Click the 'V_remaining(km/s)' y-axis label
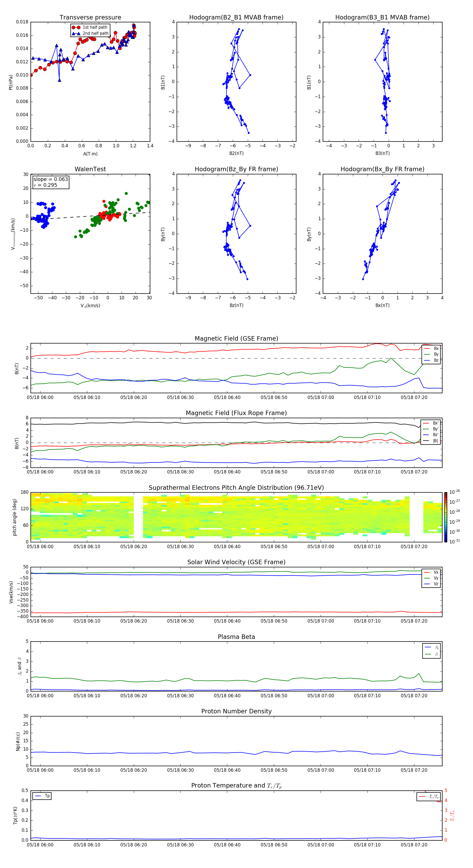This screenshot has width=473, height=868. click(13, 234)
